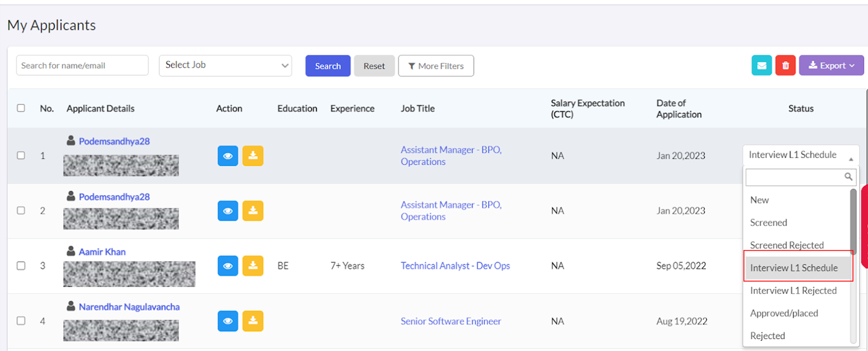Pick Approved/placed status option
The image size is (868, 351).
coord(784,313)
